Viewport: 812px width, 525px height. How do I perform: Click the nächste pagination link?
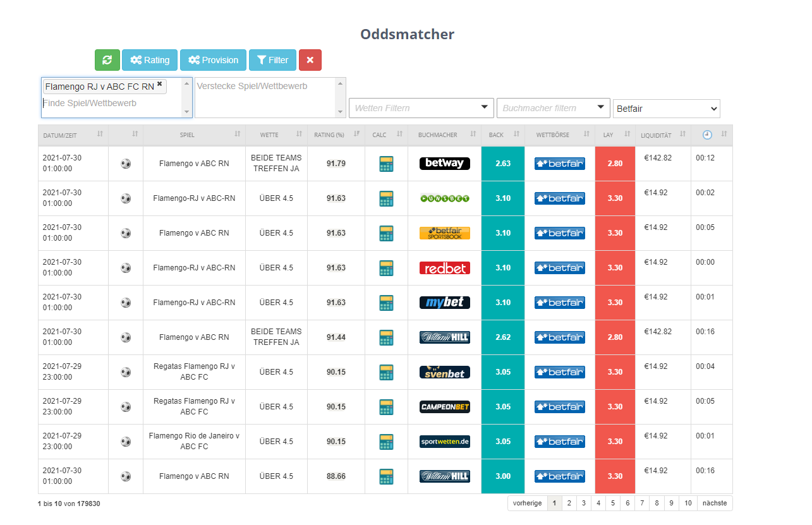715,503
